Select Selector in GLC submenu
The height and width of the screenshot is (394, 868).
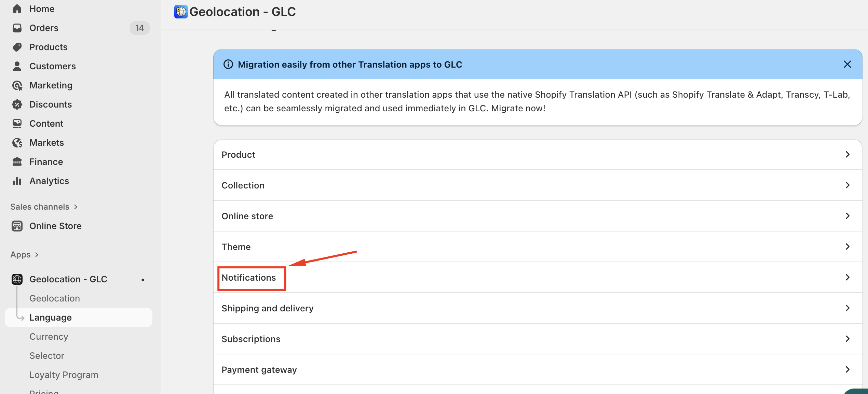(47, 356)
